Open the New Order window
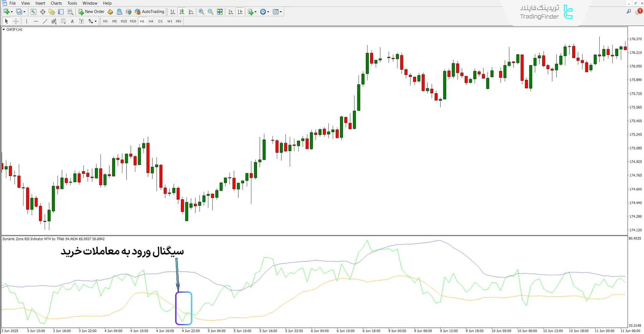This screenshot has width=644, height=334. click(91, 11)
